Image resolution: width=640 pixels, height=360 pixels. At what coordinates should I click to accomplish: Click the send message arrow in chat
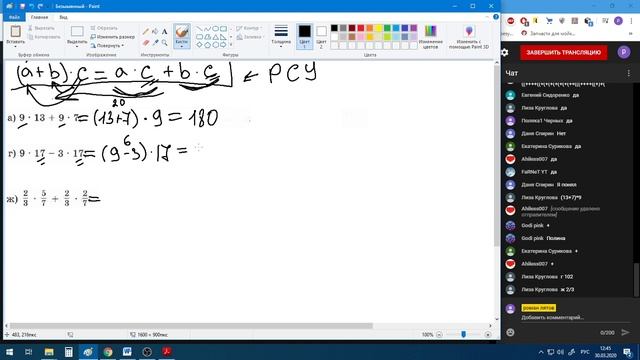tap(625, 332)
